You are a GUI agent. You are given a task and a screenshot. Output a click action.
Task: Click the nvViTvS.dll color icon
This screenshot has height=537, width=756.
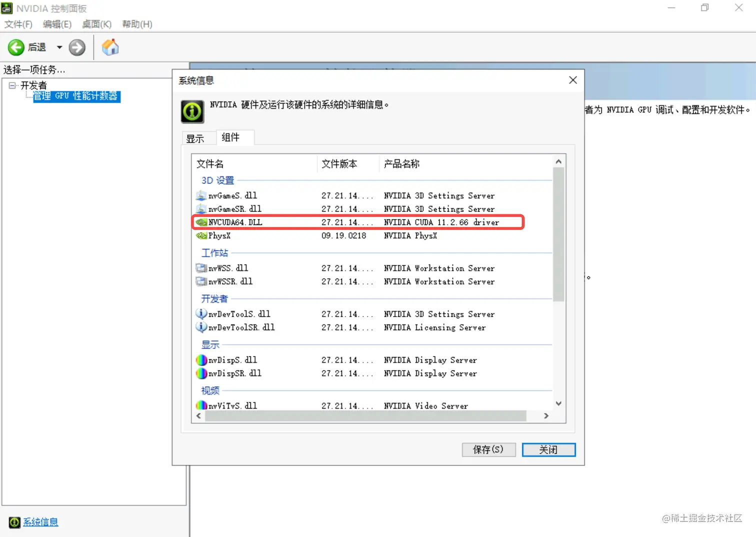coord(201,405)
